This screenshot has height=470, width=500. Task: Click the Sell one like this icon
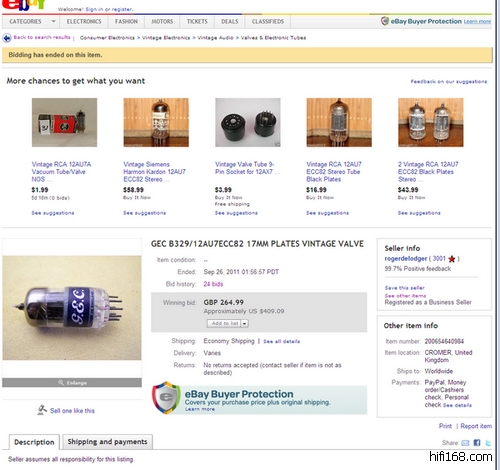click(42, 410)
